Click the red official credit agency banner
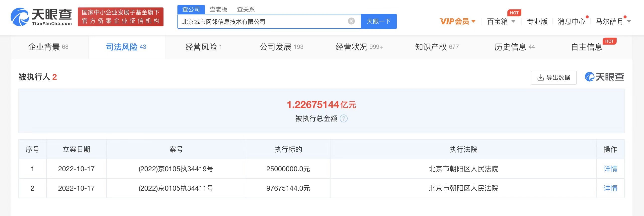The image size is (644, 216). 120,17
